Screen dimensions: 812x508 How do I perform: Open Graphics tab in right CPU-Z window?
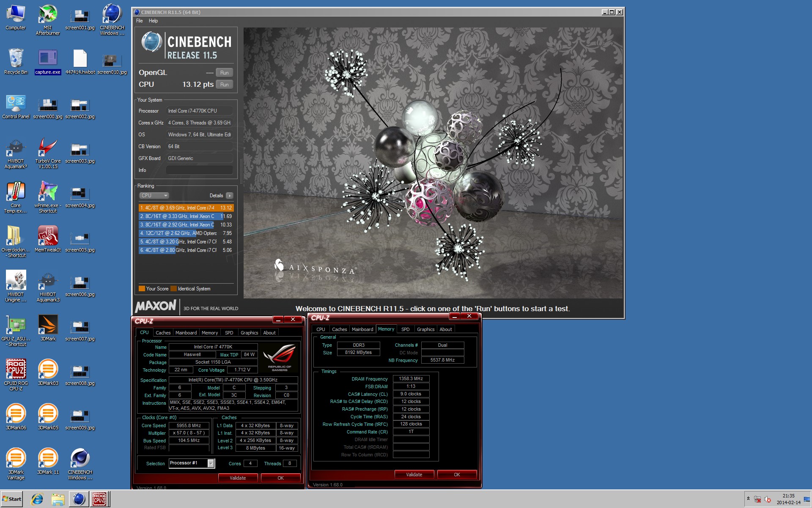[425, 329]
